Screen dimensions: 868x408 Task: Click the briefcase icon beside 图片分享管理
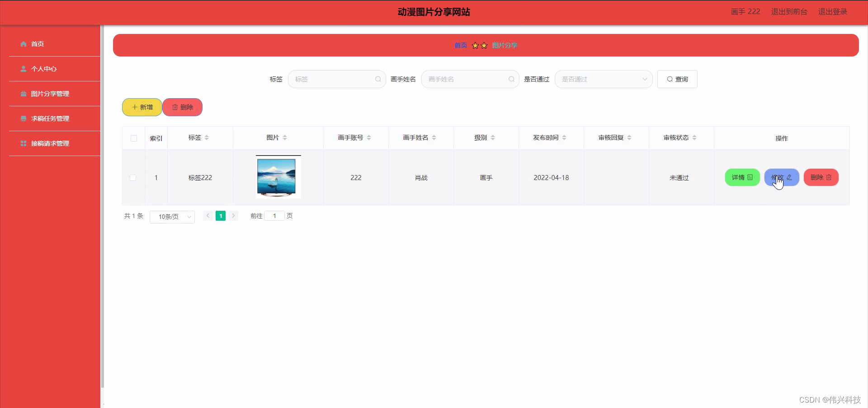tap(23, 94)
